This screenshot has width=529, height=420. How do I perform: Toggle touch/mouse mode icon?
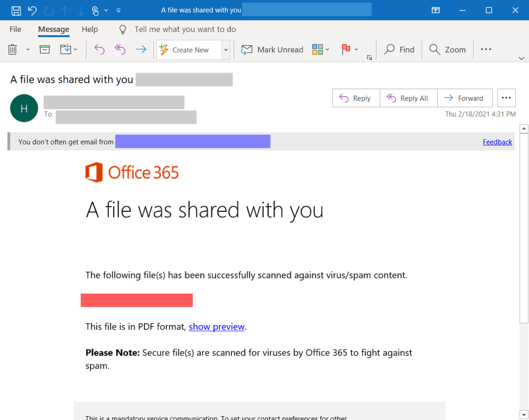click(x=95, y=10)
